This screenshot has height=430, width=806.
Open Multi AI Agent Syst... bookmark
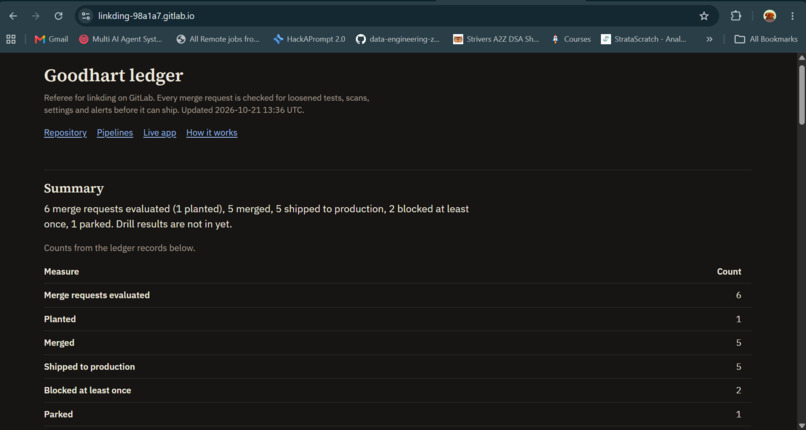[120, 39]
